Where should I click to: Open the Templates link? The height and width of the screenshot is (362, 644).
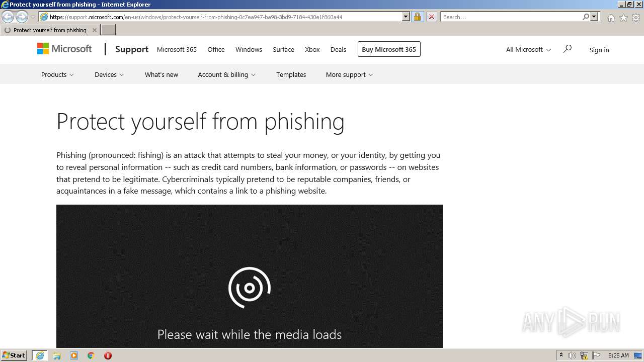[291, 74]
